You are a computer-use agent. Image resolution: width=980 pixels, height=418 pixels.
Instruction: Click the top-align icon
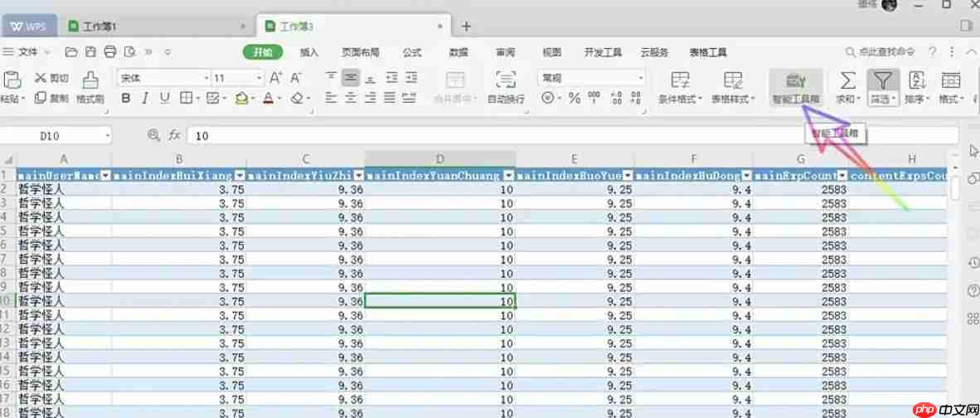(x=332, y=77)
